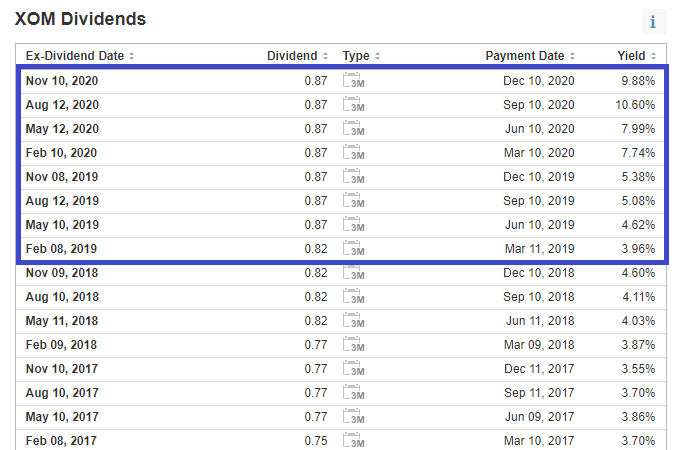Click the 3M calendar icon for May 12, 2020

pyautogui.click(x=354, y=129)
